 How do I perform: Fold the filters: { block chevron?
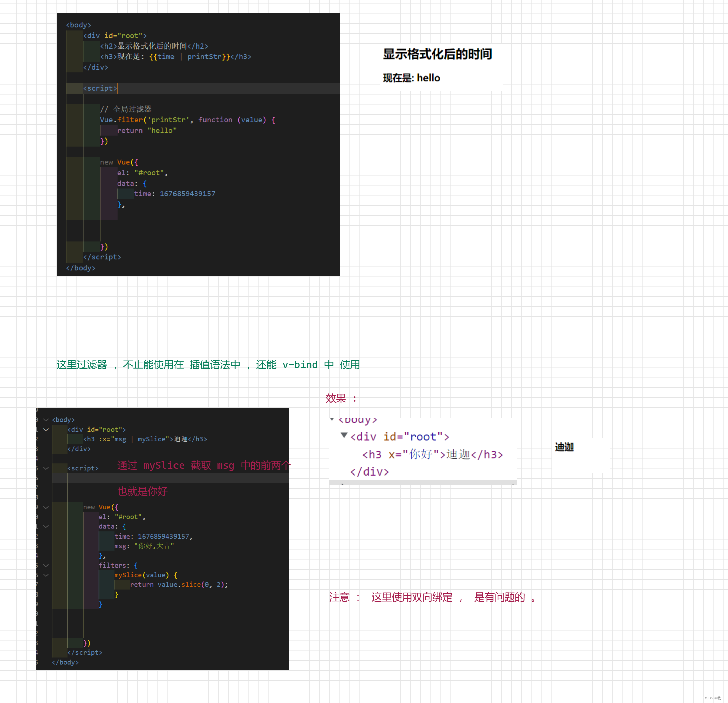point(46,566)
